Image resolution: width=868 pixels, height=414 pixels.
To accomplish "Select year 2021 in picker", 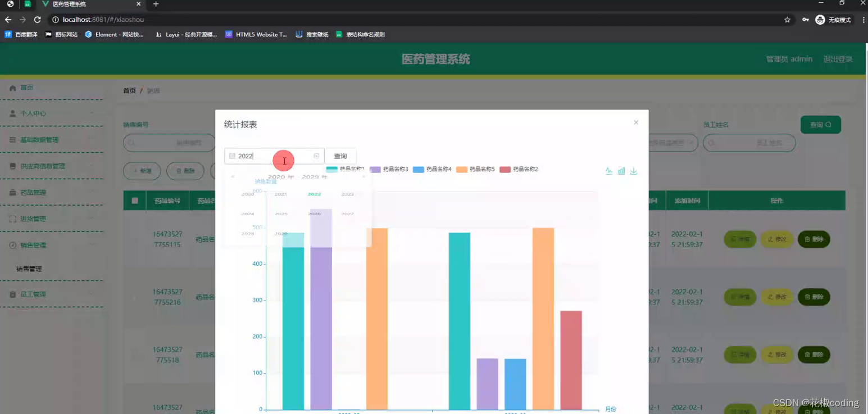I will click(281, 194).
